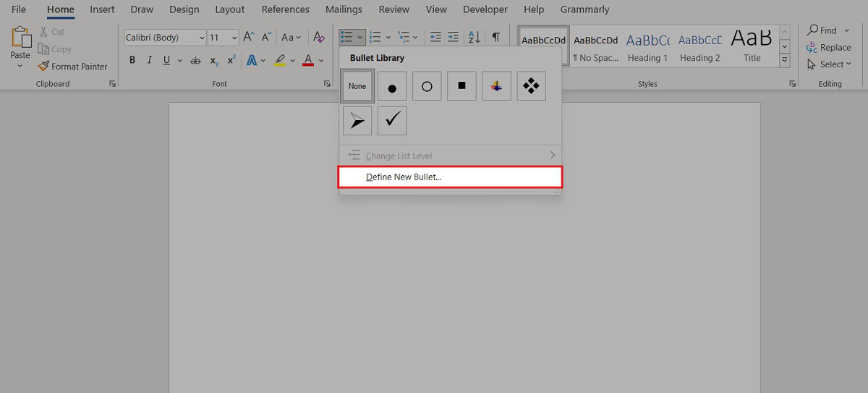Choose the four-diamond bullet style

[531, 86]
